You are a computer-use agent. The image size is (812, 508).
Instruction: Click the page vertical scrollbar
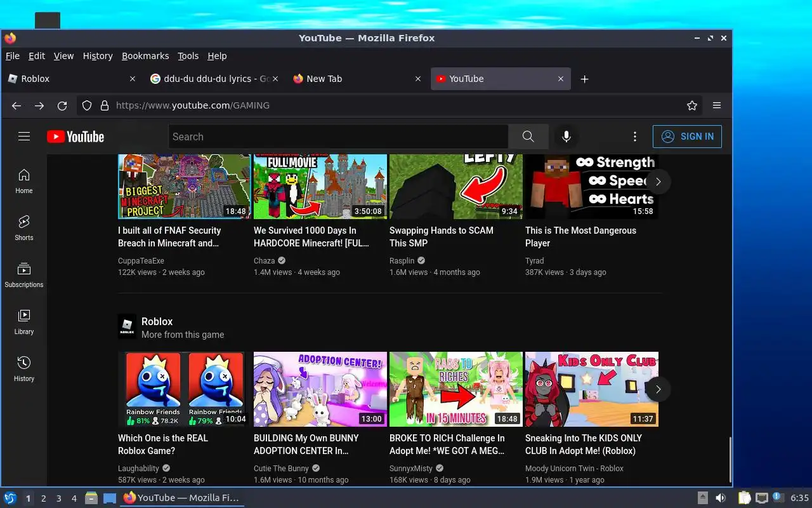pyautogui.click(x=730, y=460)
